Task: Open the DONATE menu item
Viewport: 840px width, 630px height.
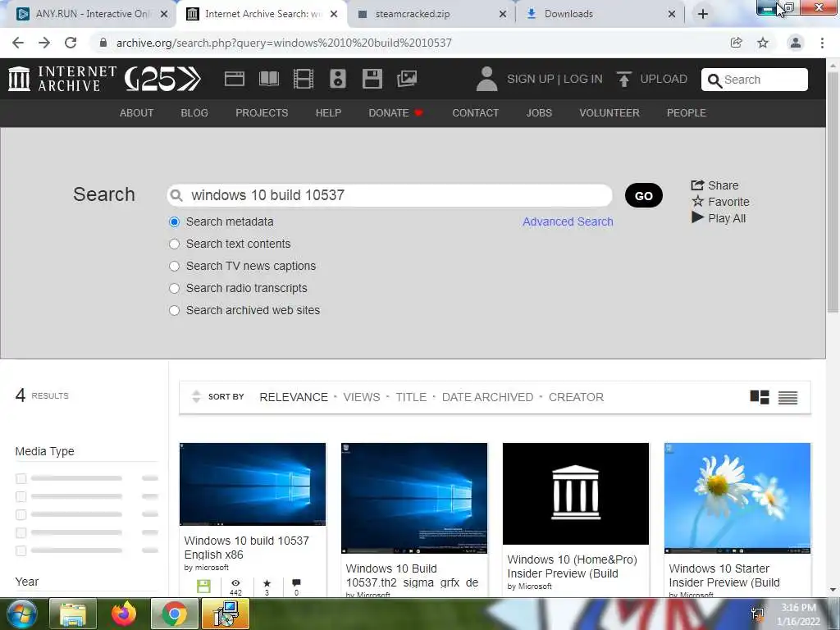Action: point(395,113)
